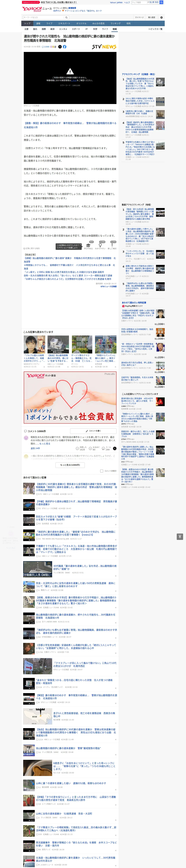The image size is (186, 868).
Task: Click the Yahoo!ショッピング red badge
Action: 31,2
